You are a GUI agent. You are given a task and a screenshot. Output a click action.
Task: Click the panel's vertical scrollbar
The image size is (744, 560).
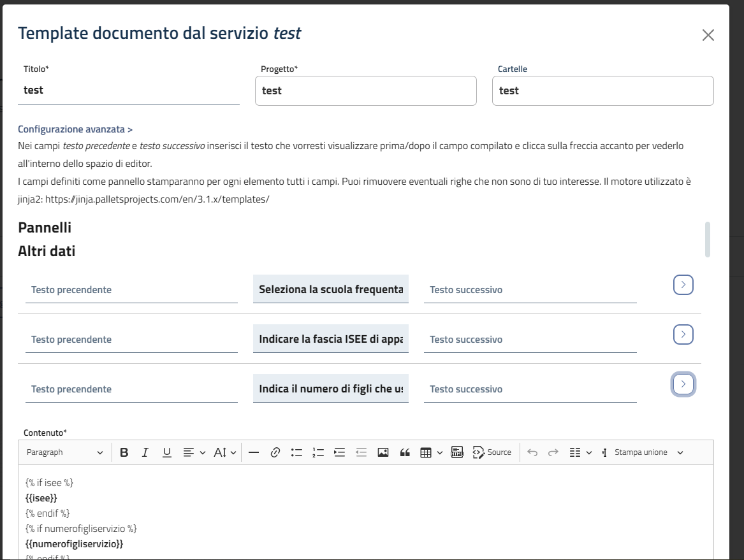pos(707,240)
